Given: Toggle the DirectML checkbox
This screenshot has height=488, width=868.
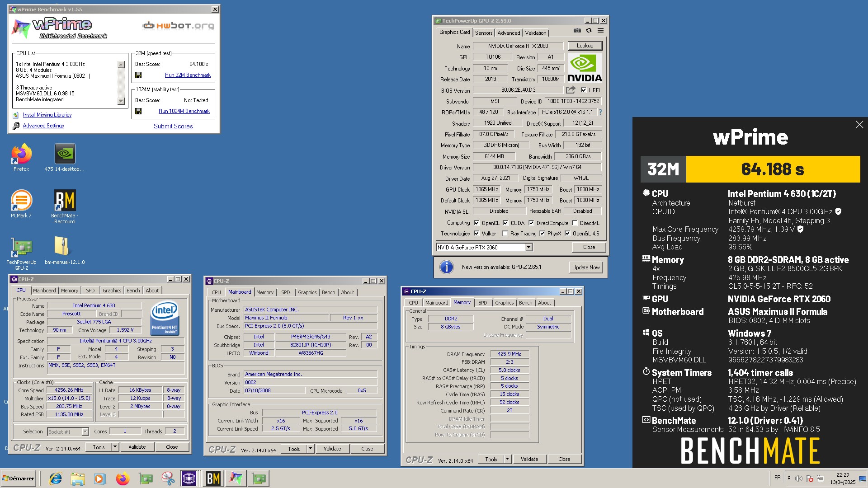Looking at the screenshot, I should click(x=575, y=223).
